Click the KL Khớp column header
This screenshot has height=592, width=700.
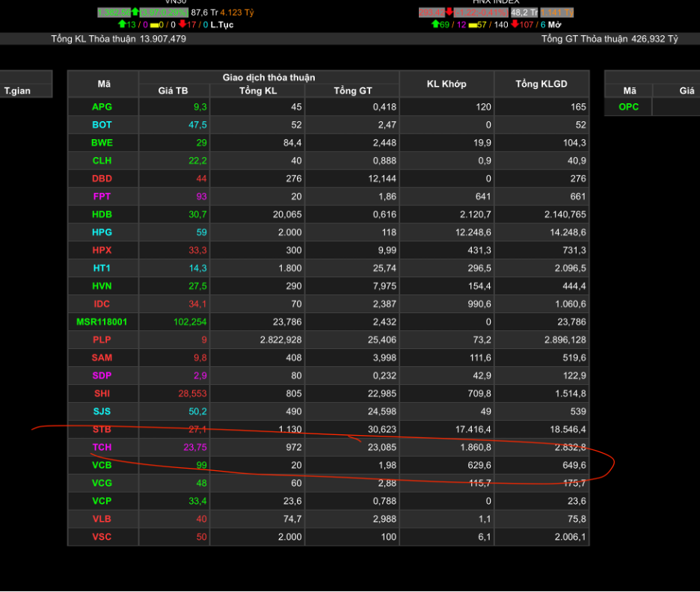coord(446,84)
